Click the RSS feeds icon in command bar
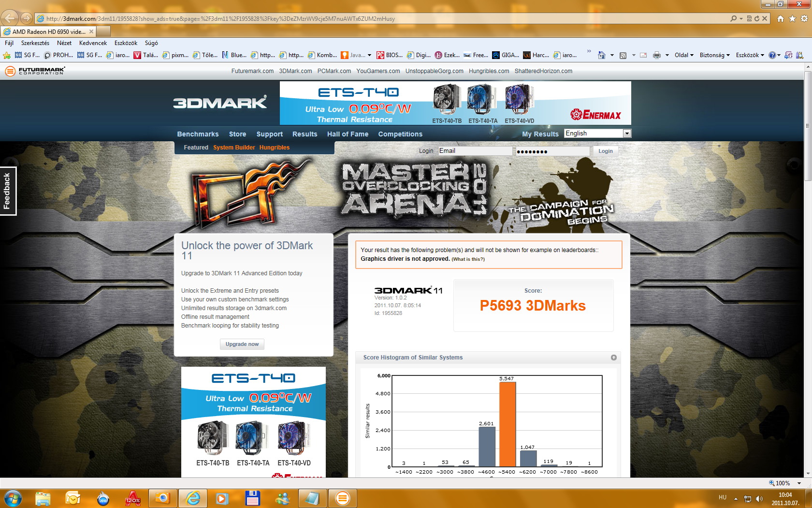 (623, 55)
